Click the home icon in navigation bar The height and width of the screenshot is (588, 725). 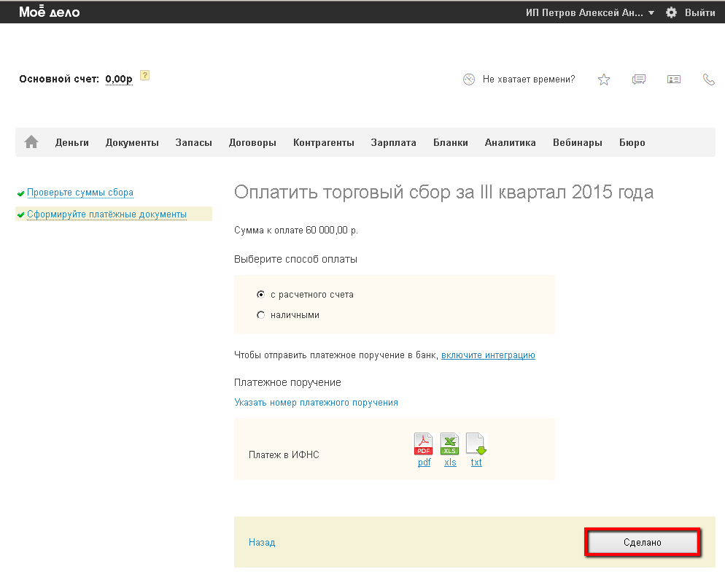[x=31, y=143]
